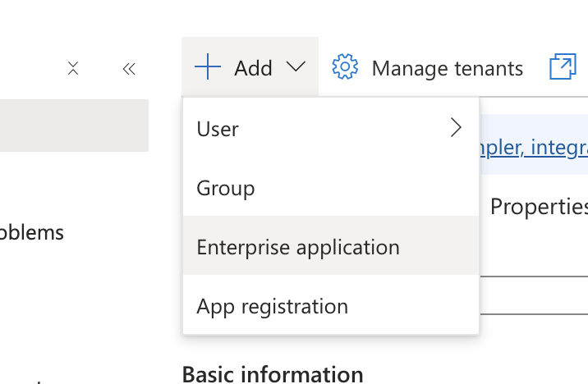588x384 pixels.
Task: Collapse the sidebar with double-chevron icon
Action: tap(129, 69)
